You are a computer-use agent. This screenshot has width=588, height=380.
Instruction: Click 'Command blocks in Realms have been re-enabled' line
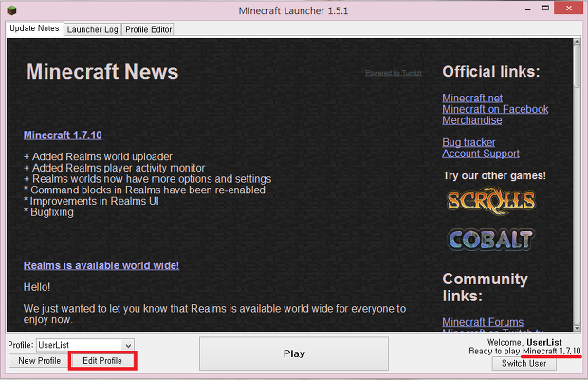pos(144,190)
